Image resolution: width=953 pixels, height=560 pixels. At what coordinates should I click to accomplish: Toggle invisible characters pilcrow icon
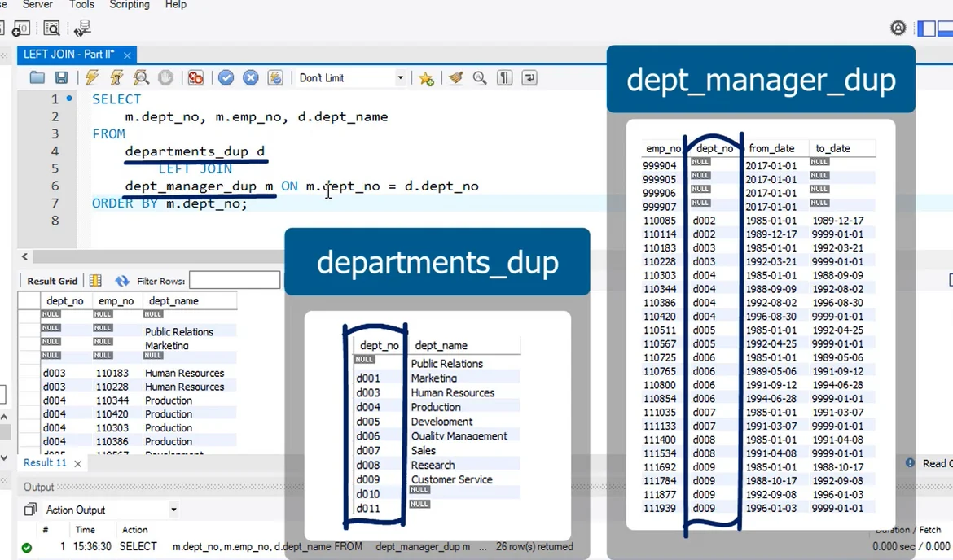point(505,78)
